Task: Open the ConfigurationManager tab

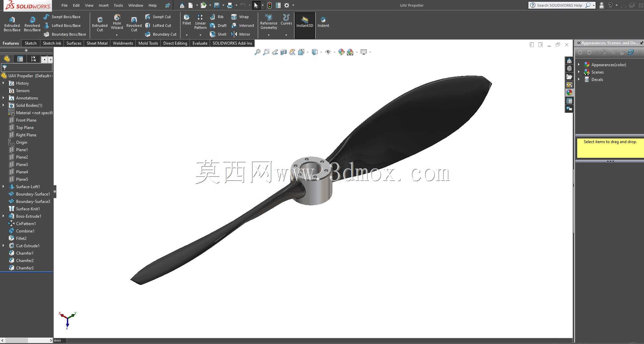Action: [x=33, y=59]
